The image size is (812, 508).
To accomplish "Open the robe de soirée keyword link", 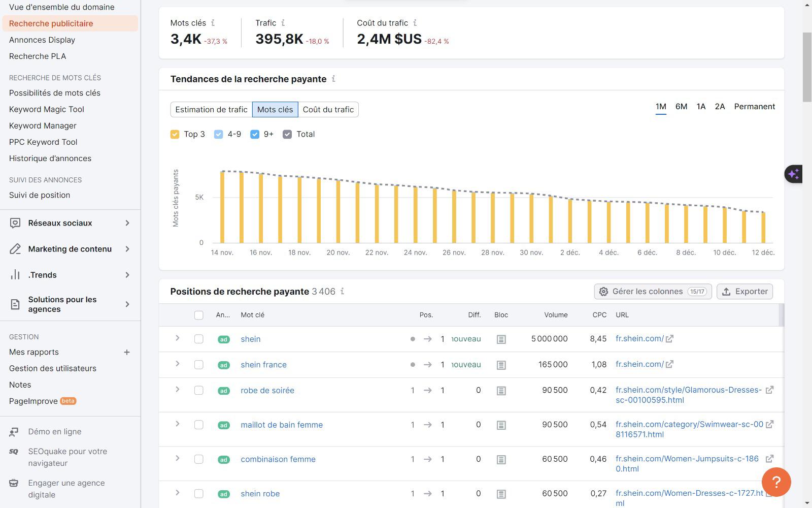I will point(267,391).
